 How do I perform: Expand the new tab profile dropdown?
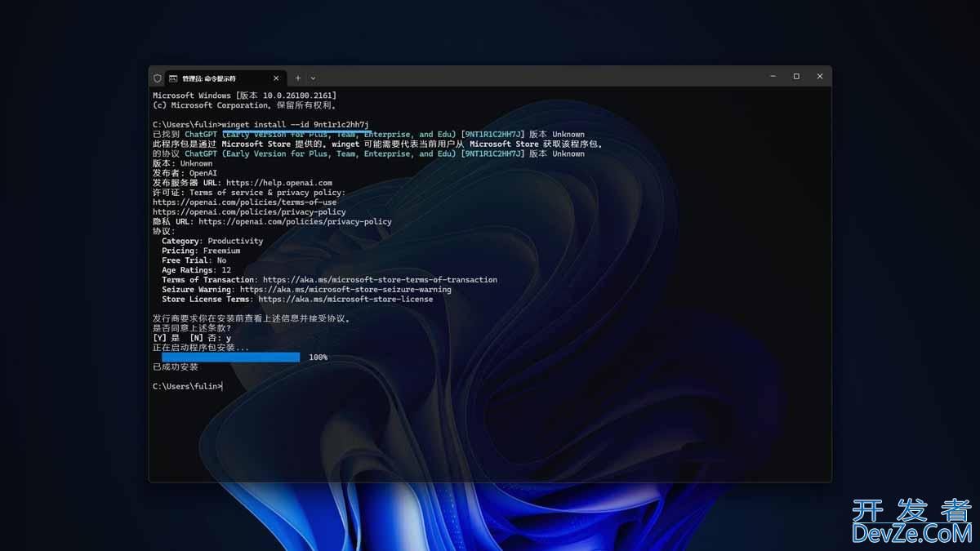point(313,78)
